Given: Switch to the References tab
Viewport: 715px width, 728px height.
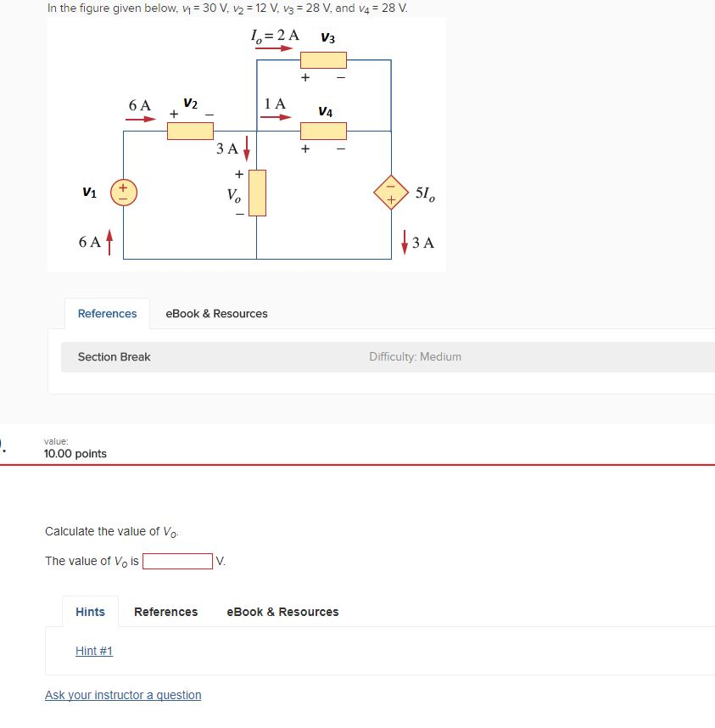Looking at the screenshot, I should 107,313.
